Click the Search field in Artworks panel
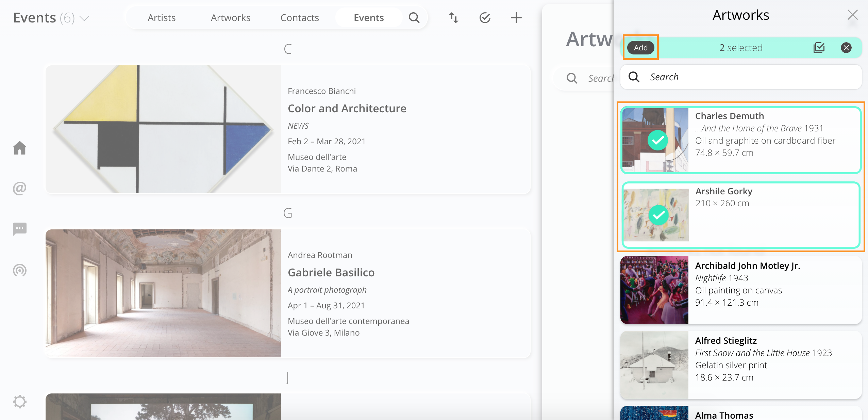 coord(741,77)
